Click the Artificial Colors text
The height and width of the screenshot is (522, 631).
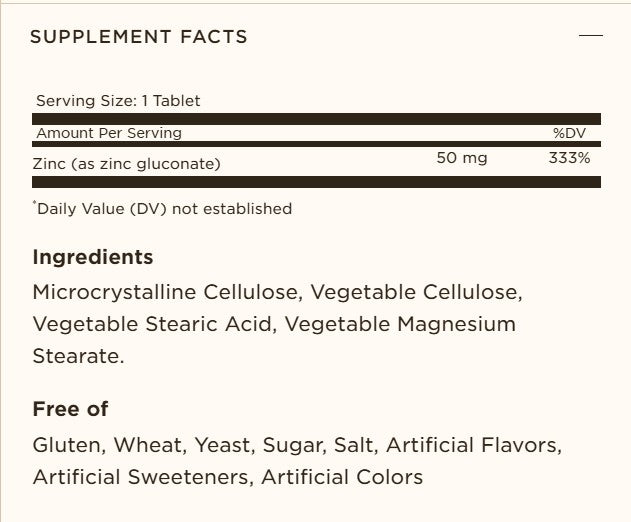[342, 476]
